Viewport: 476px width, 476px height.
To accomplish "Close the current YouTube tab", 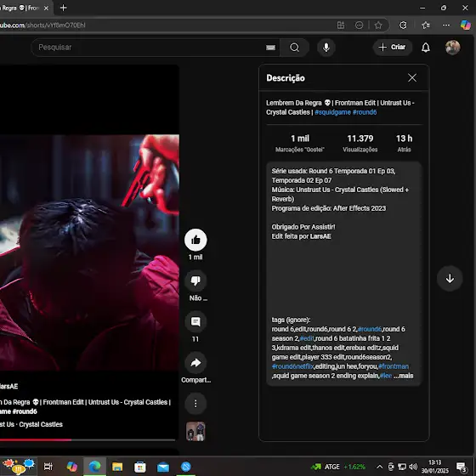I will tap(46, 8).
